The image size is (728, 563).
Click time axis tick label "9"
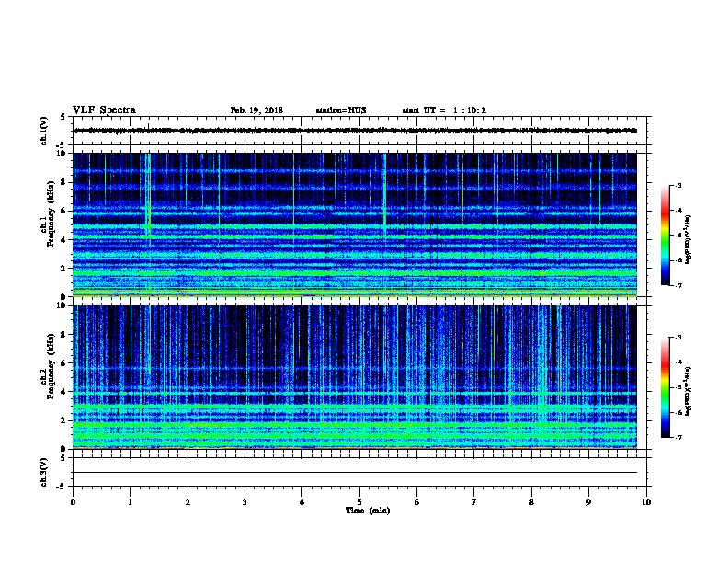click(588, 501)
